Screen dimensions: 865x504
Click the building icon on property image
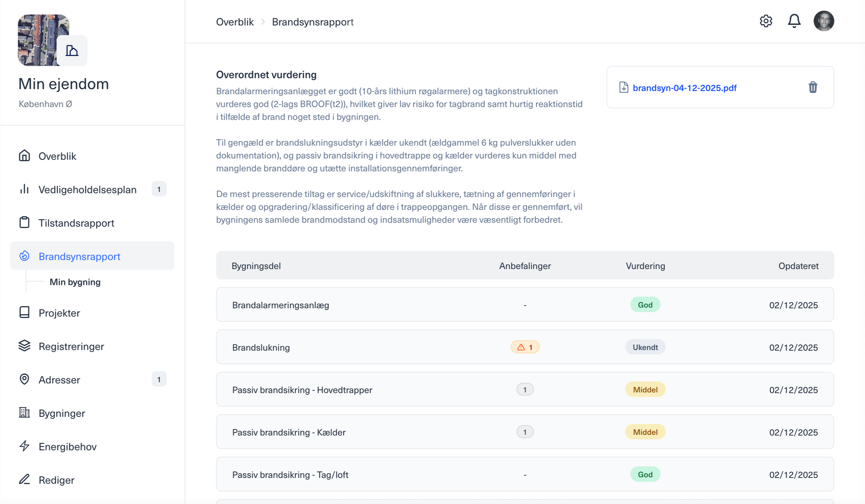pos(72,50)
